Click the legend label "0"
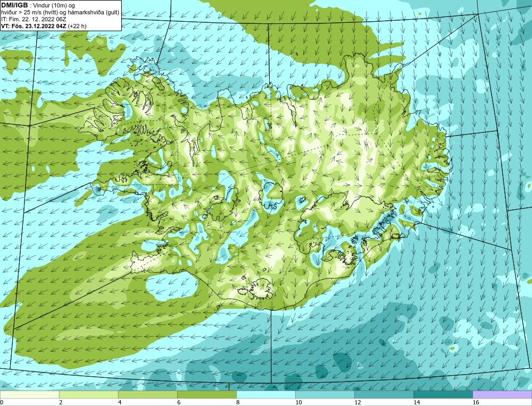The width and height of the screenshot is (532, 406). pyautogui.click(x=2, y=402)
